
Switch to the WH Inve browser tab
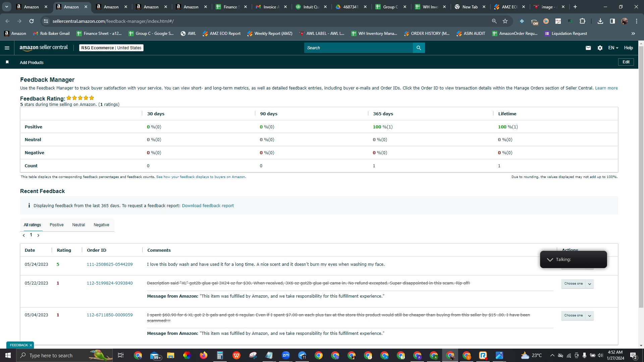pyautogui.click(x=431, y=7)
